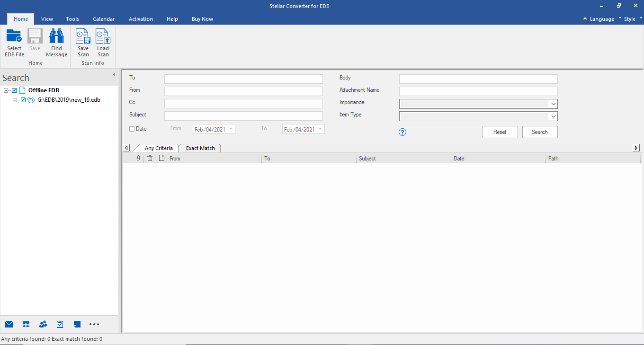Click the Load Scan icon

pos(103,37)
